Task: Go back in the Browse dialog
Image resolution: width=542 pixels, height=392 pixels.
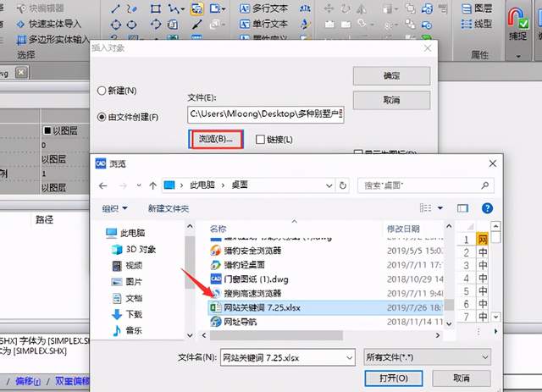Action: click(102, 186)
